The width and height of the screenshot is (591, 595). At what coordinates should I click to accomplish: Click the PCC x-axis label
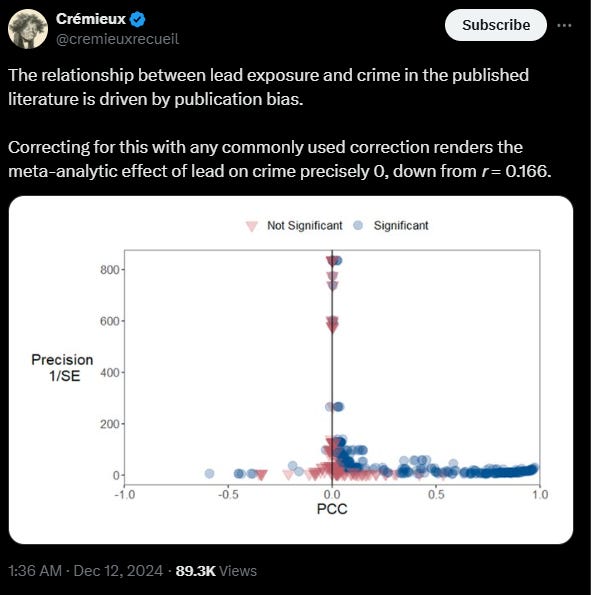tap(332, 509)
